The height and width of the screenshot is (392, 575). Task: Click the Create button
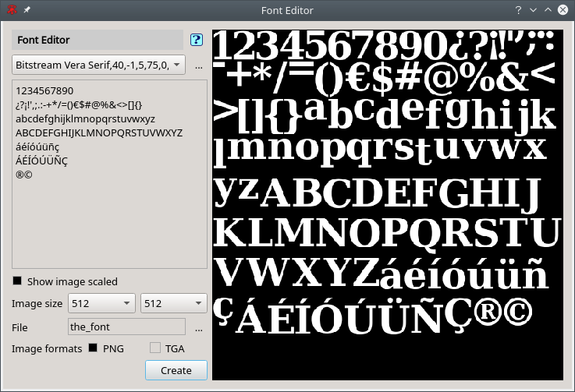click(x=176, y=370)
